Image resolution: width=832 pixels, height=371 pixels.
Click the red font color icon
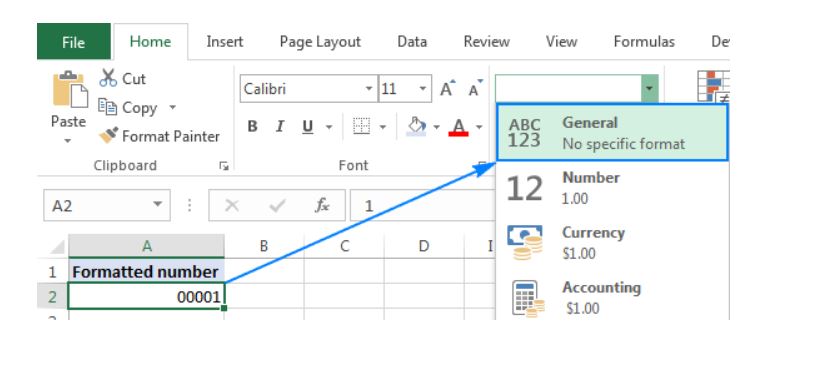(458, 126)
